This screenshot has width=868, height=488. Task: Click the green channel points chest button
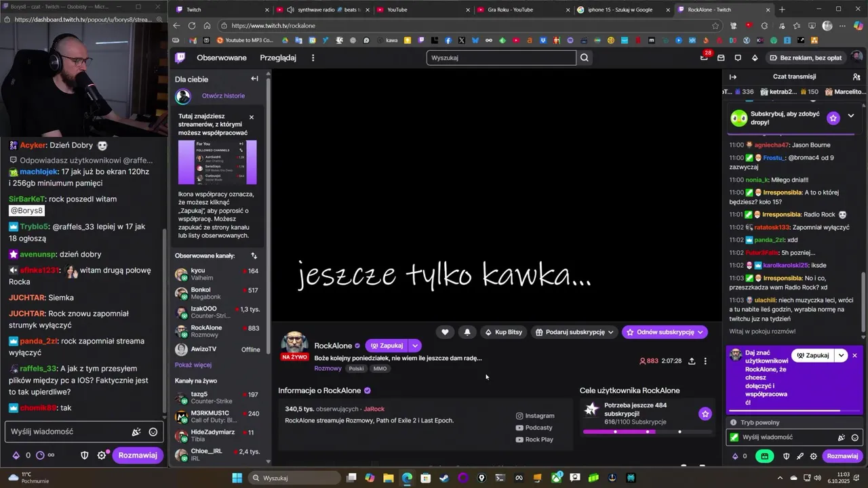click(765, 456)
